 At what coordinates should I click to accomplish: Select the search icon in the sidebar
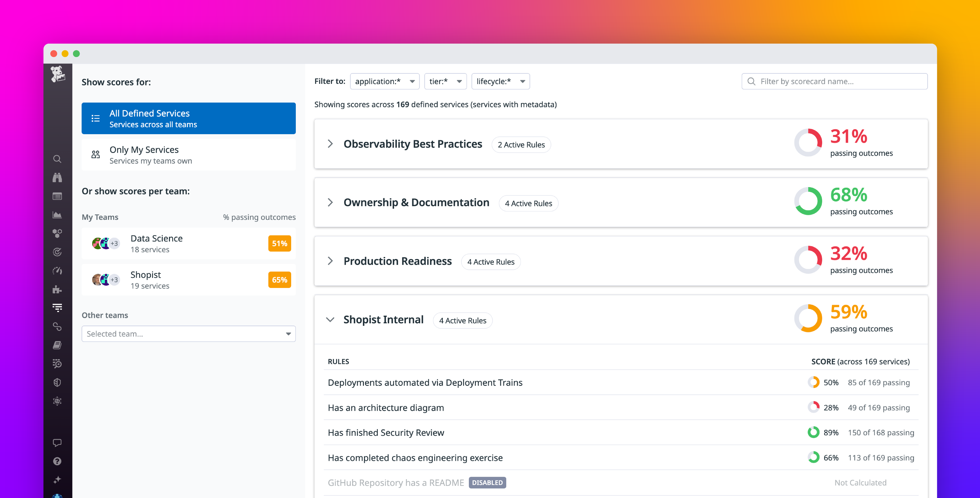click(58, 159)
